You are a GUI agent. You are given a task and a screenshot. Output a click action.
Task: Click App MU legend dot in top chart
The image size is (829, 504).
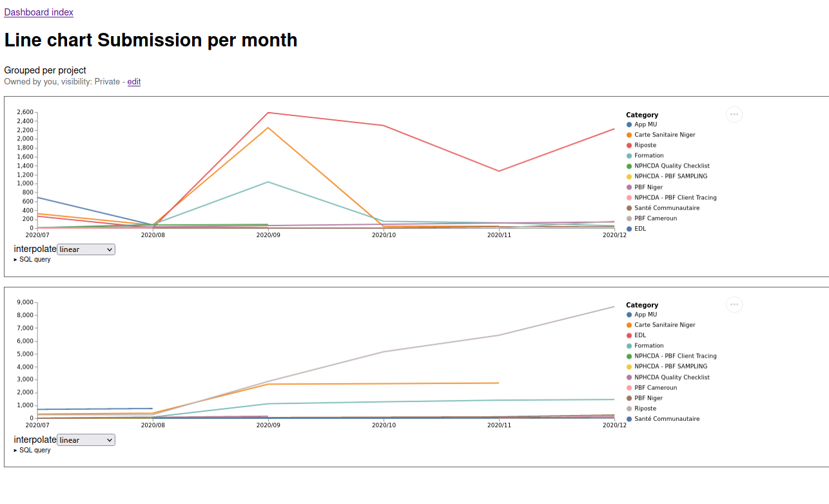629,124
